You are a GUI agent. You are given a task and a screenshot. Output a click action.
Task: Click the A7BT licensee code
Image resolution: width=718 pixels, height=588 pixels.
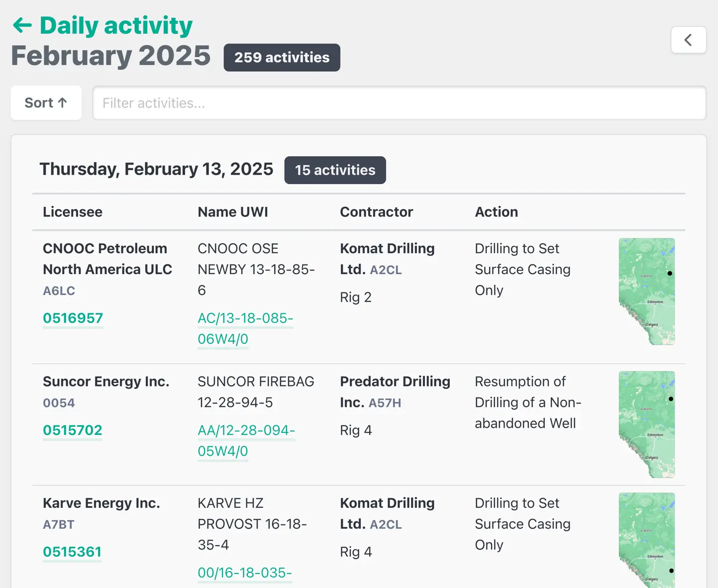(58, 525)
